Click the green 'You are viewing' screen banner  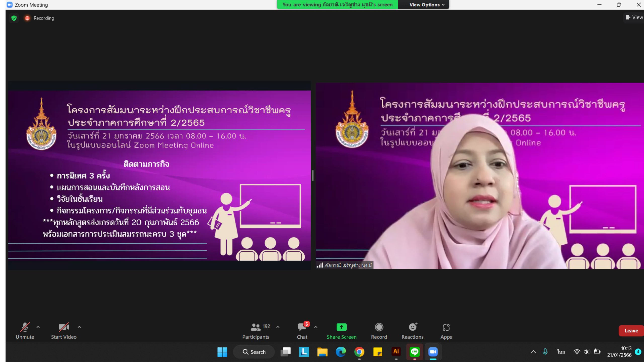(x=337, y=5)
